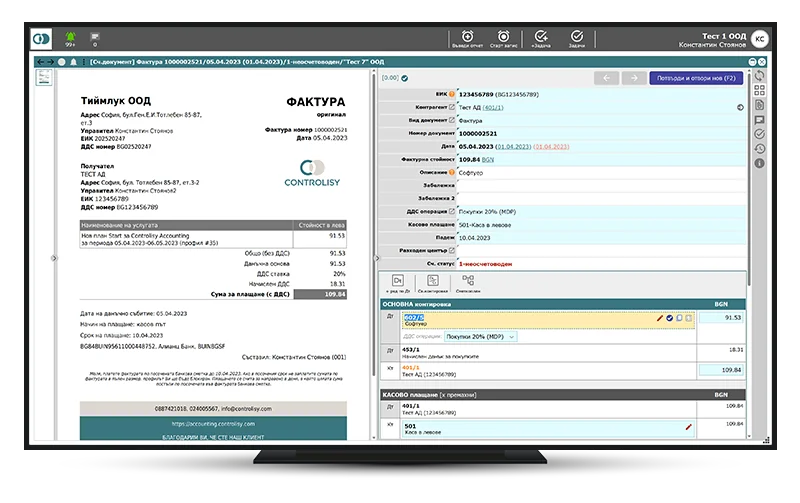Viewport: 800px width, 503px height.
Task: Click Касово плащане field 501-Каса в левове
Action: 601,224
